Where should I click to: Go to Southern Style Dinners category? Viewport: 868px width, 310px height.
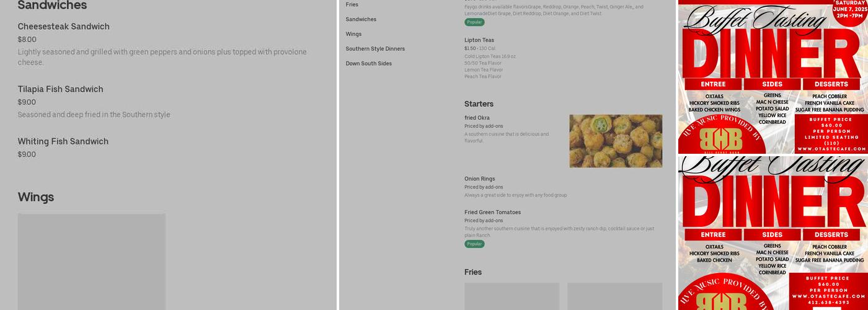[375, 49]
